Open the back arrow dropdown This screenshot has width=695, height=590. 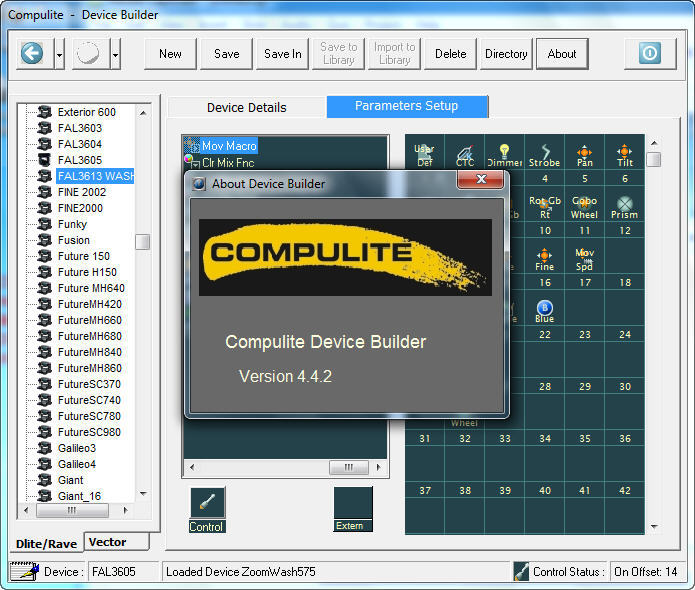pyautogui.click(x=59, y=54)
